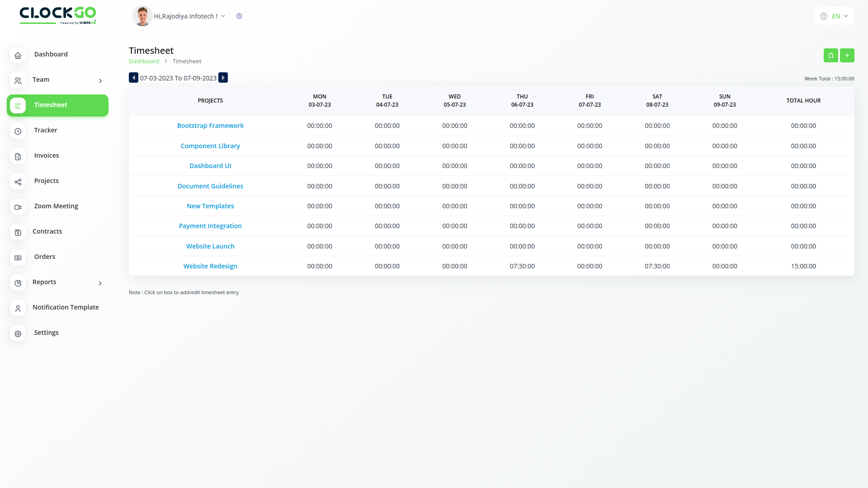
Task: Click the export timesheet file icon
Action: (830, 55)
